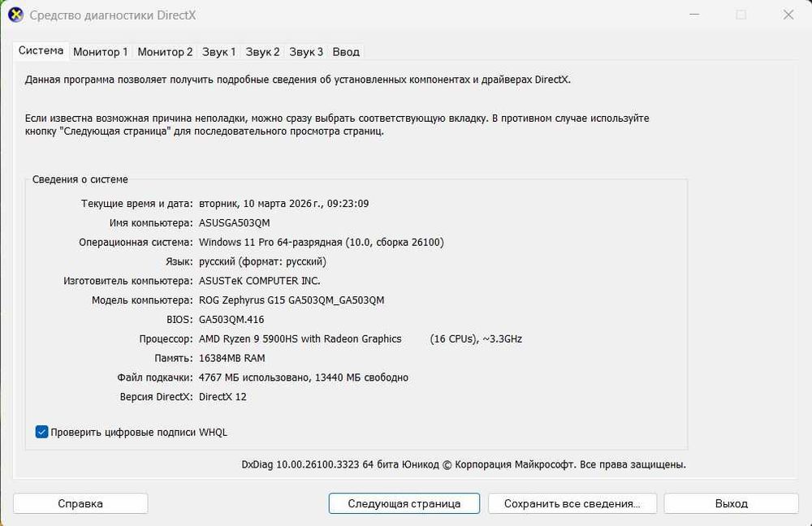
Task: Open the Монитор 2 tab
Action: [165, 52]
